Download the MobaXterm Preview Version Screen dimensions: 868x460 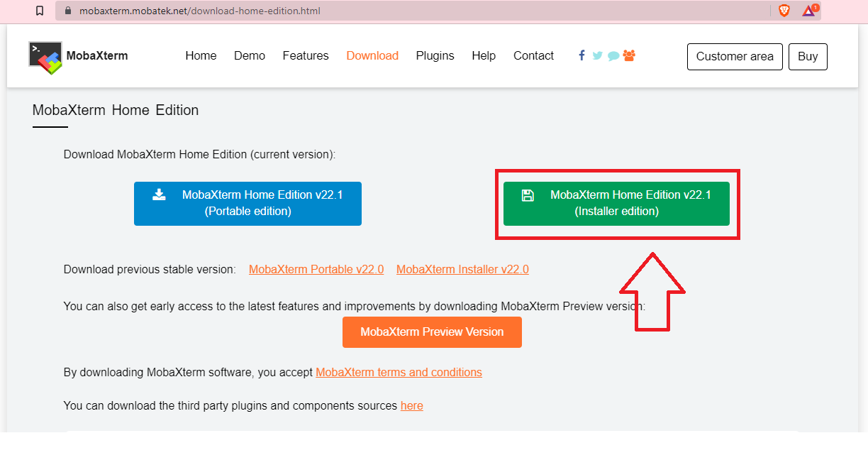pos(432,332)
